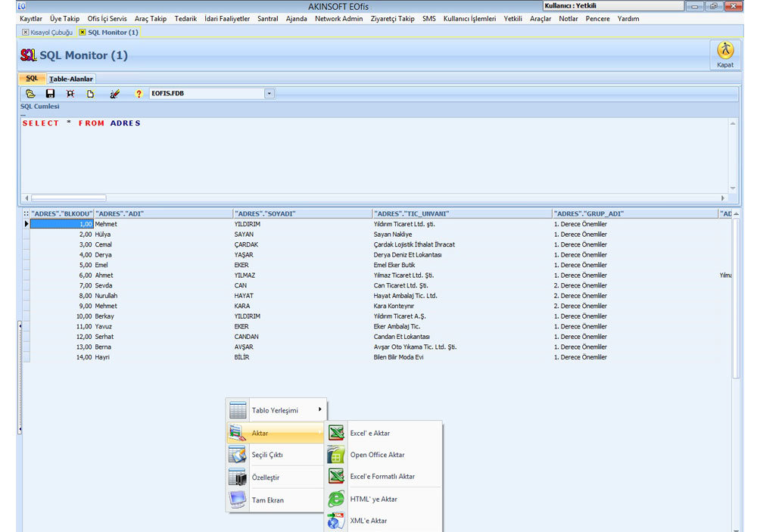Switch to Tam Ekran full screen mode
Screen dimensions: 757x532
(x=276, y=500)
